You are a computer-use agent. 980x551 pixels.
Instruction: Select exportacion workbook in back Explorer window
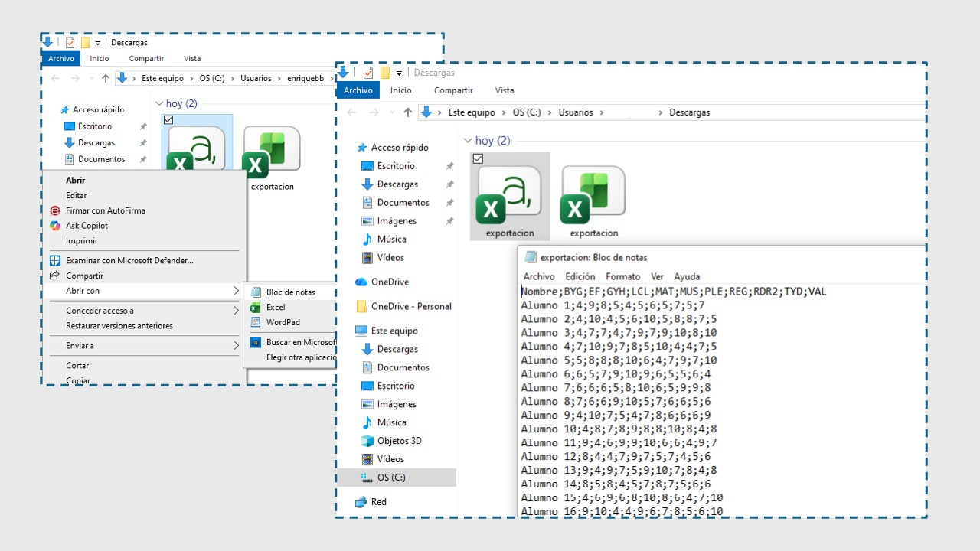(272, 158)
